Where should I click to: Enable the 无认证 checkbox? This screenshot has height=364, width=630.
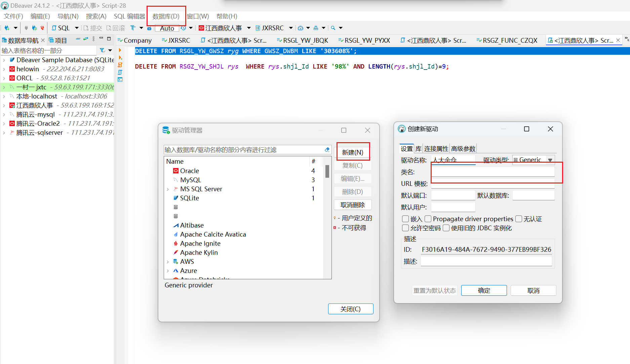519,219
